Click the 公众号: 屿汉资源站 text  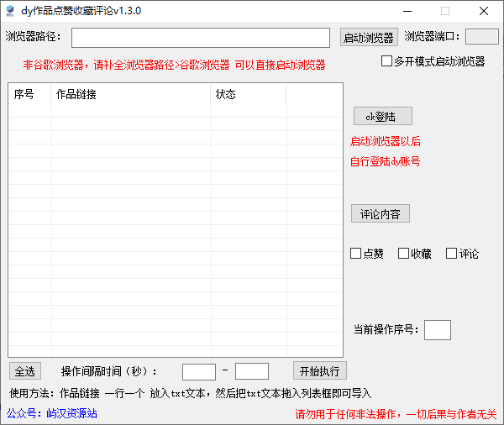tap(52, 413)
